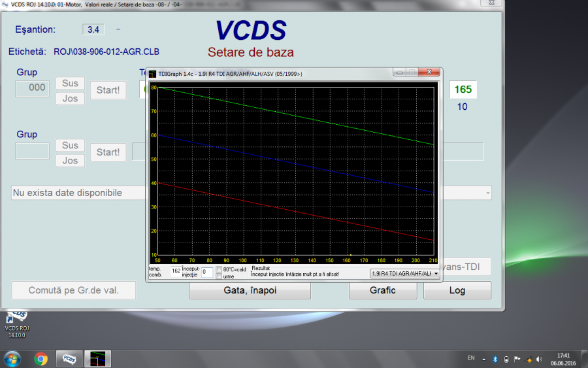Click the Grafic button
The height and width of the screenshot is (368, 588).
click(x=382, y=290)
